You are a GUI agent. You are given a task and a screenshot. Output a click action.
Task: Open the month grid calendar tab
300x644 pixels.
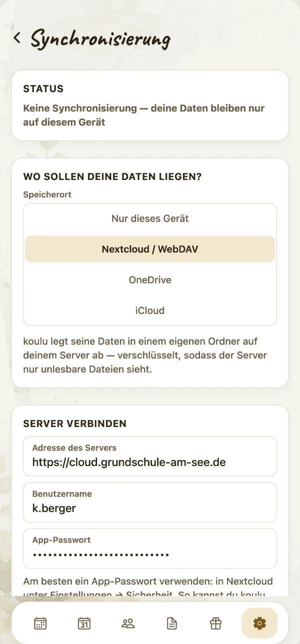[x=40, y=623]
